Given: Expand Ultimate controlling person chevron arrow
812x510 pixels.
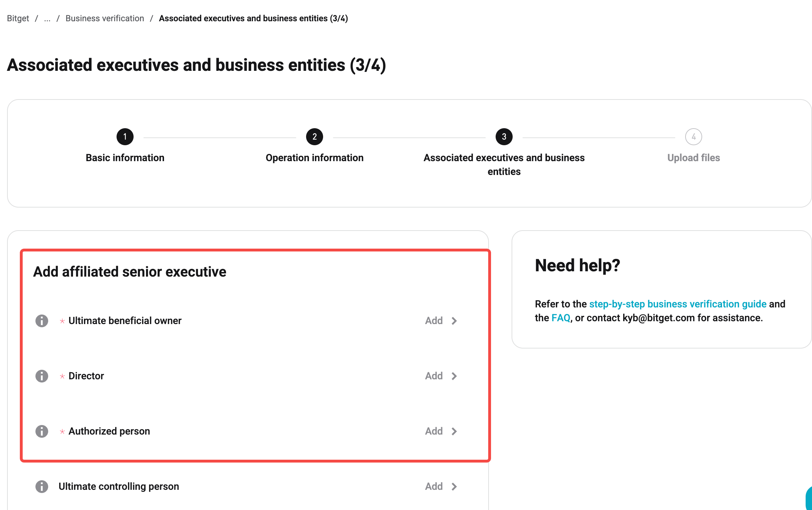Looking at the screenshot, I should click(x=454, y=487).
